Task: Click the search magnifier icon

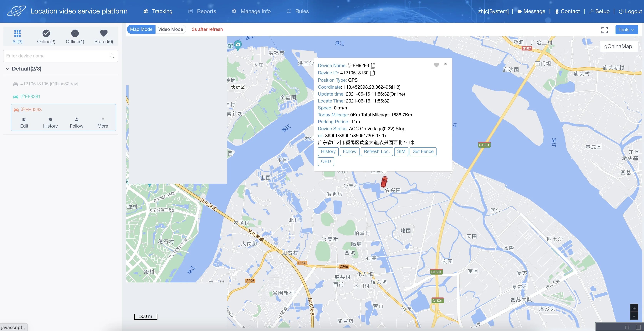Action: tap(112, 56)
